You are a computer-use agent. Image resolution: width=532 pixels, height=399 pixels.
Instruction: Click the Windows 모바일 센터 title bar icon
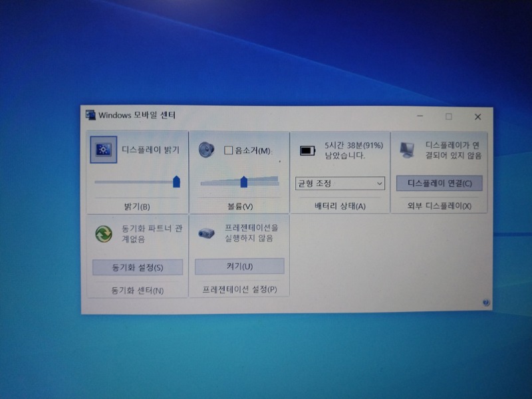(90, 114)
